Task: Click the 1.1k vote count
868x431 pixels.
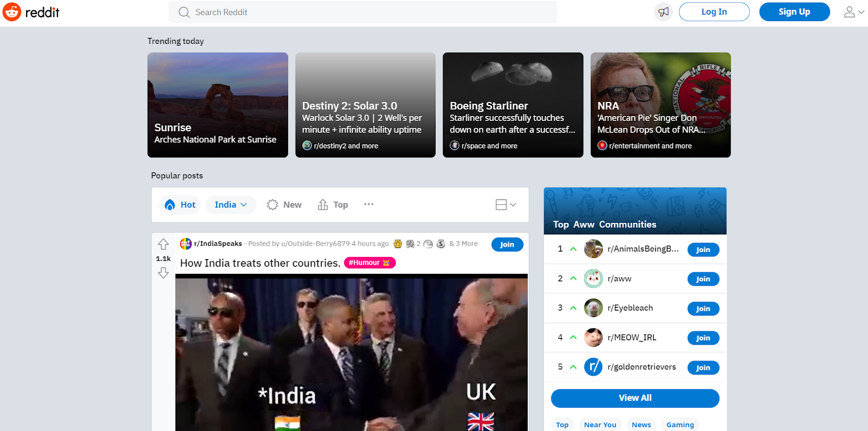Action: pos(163,259)
